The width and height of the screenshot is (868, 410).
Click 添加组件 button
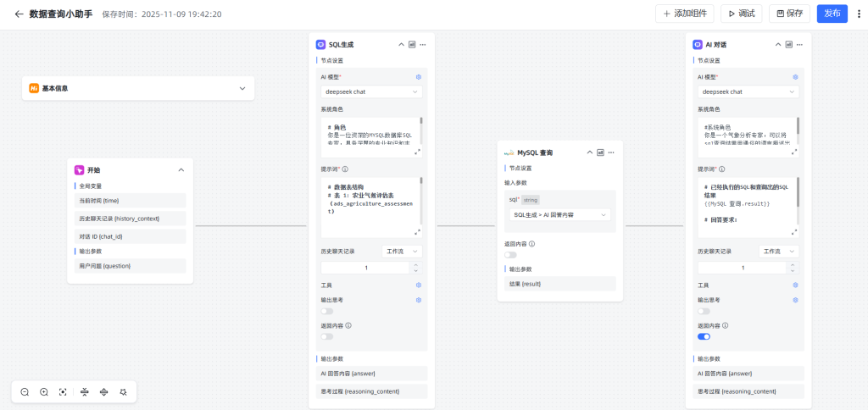coord(685,14)
